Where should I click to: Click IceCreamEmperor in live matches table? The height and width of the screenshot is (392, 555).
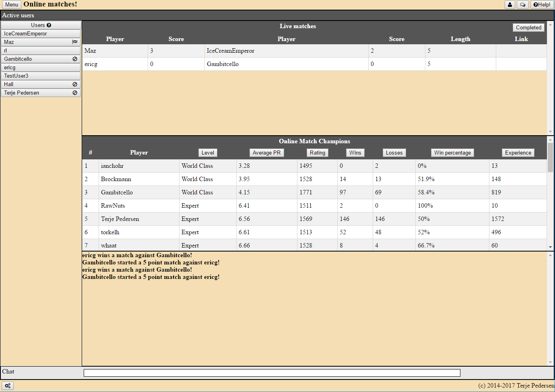pos(231,51)
